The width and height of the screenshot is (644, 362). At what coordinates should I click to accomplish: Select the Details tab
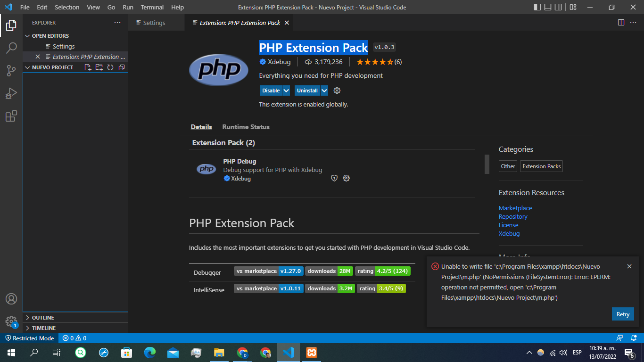[201, 127]
